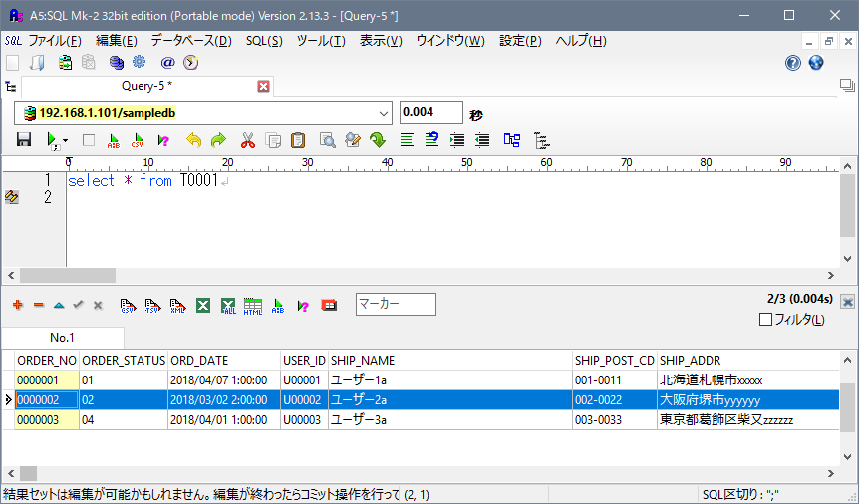Click the SHIP_NAME column header
The height and width of the screenshot is (504, 859).
(450, 361)
